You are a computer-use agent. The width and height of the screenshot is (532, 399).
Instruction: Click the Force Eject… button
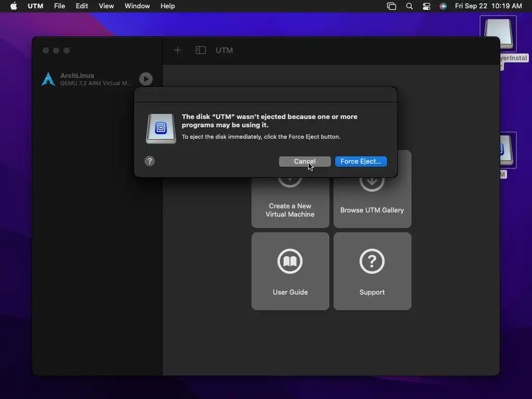[361, 162]
